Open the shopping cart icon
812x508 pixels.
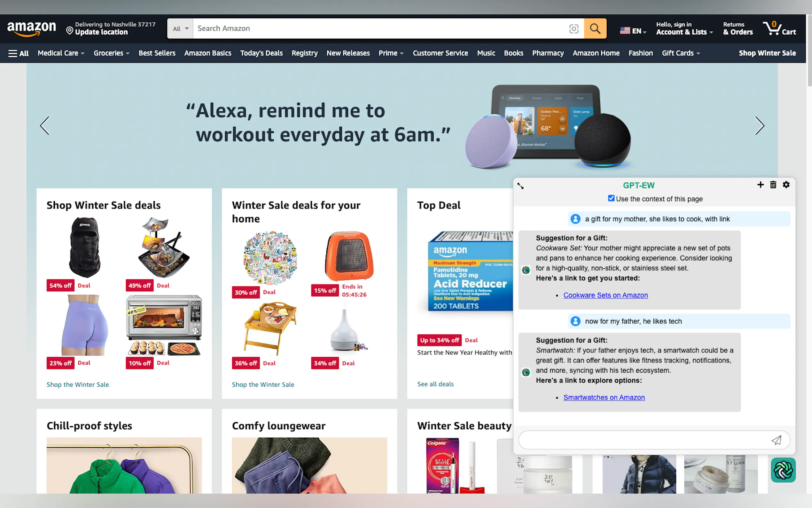(779, 28)
